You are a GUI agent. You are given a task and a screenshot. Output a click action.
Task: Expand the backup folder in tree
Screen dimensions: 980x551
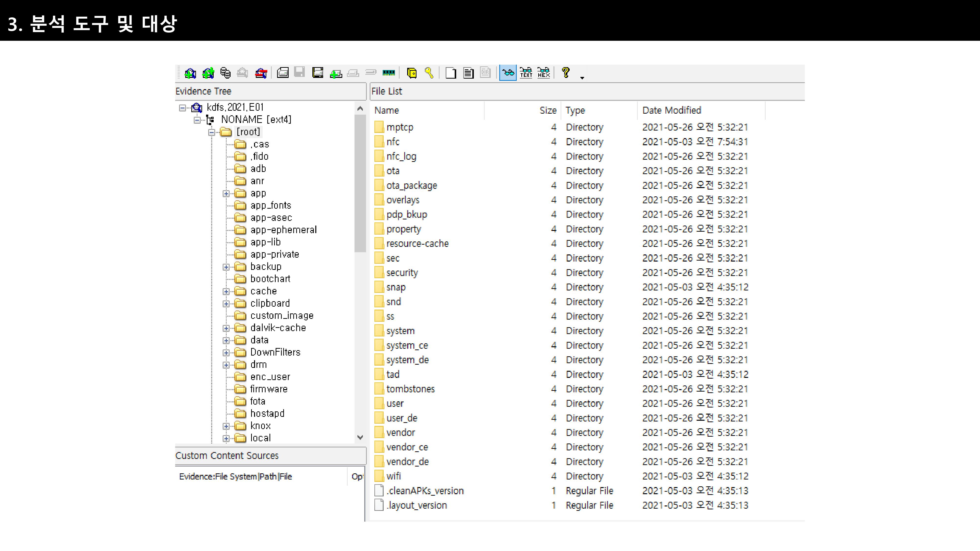pyautogui.click(x=226, y=267)
